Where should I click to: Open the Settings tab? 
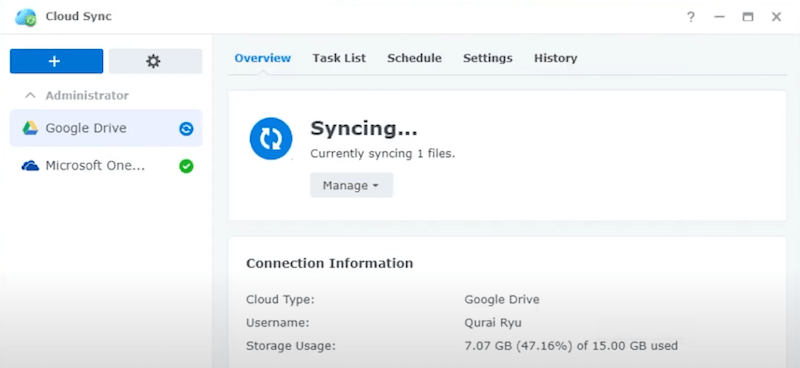click(488, 58)
